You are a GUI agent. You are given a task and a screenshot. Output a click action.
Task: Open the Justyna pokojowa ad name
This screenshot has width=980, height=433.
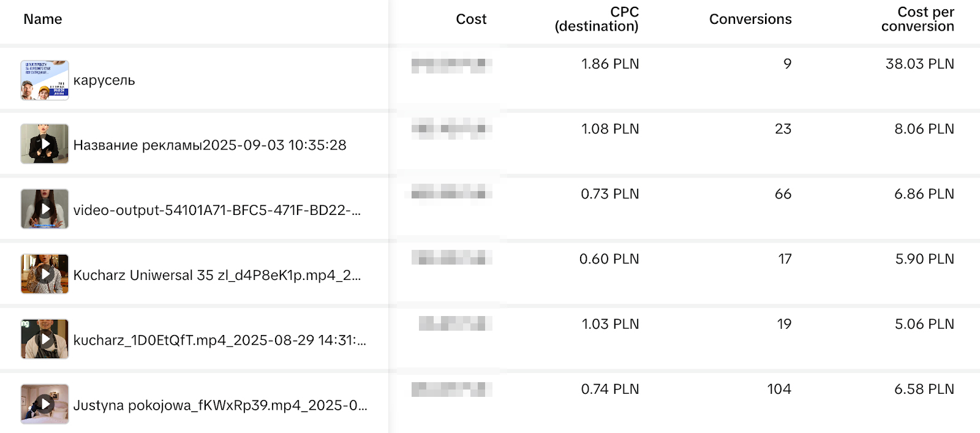pyautogui.click(x=220, y=405)
